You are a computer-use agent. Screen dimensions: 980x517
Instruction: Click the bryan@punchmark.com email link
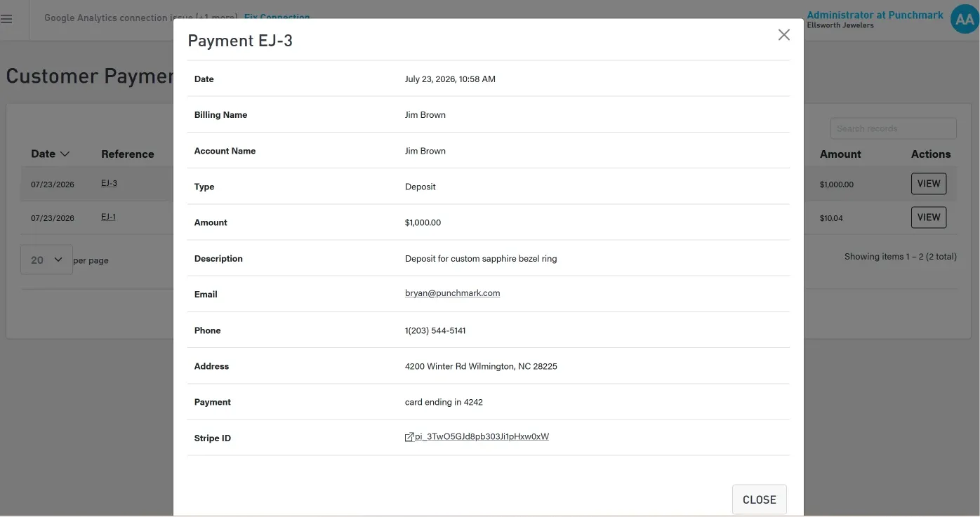tap(452, 293)
